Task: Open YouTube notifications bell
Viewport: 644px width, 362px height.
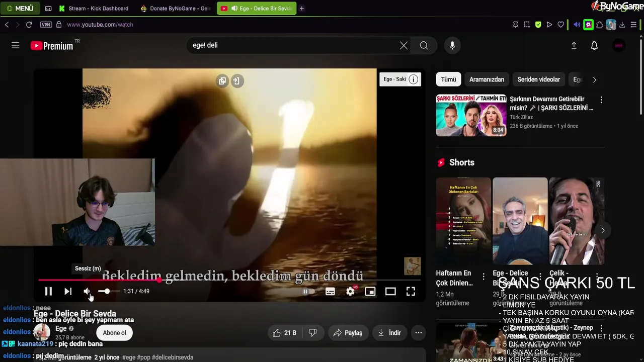Action: (x=594, y=45)
